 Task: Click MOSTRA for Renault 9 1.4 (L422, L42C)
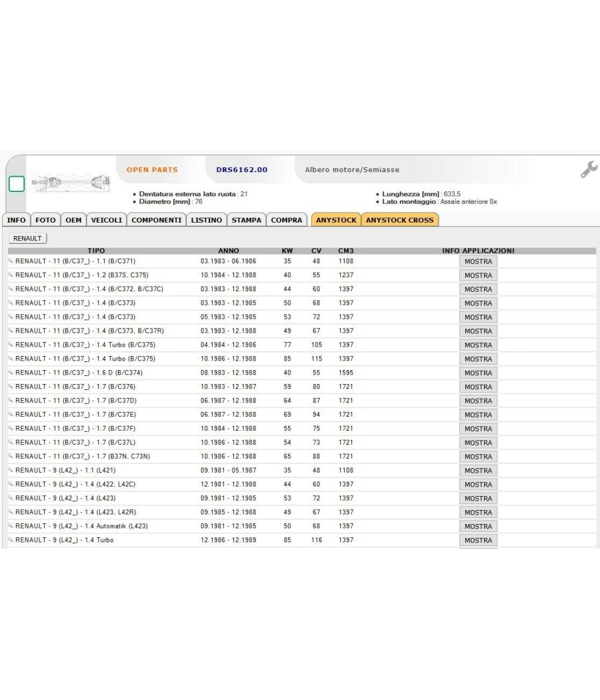(478, 485)
